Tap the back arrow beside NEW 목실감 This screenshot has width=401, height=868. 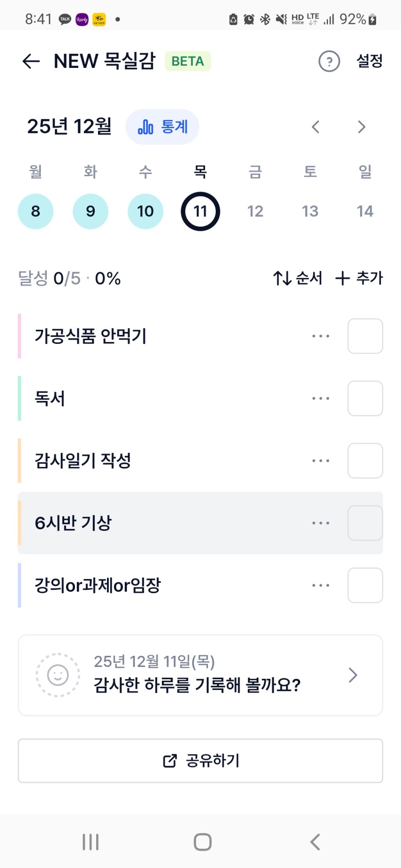(31, 61)
